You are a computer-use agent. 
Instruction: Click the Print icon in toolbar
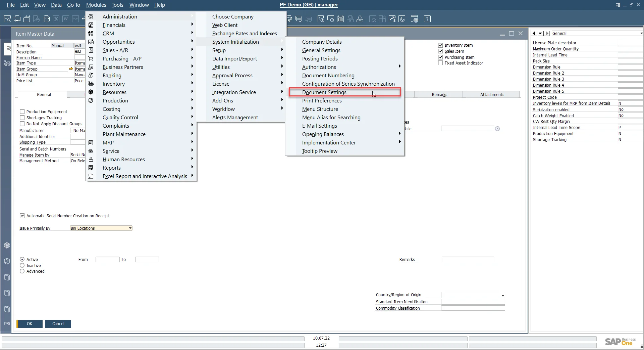17,19
